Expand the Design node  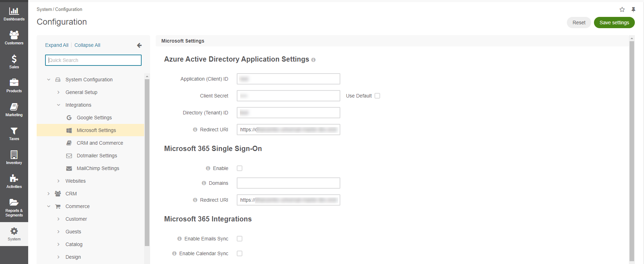(58, 257)
